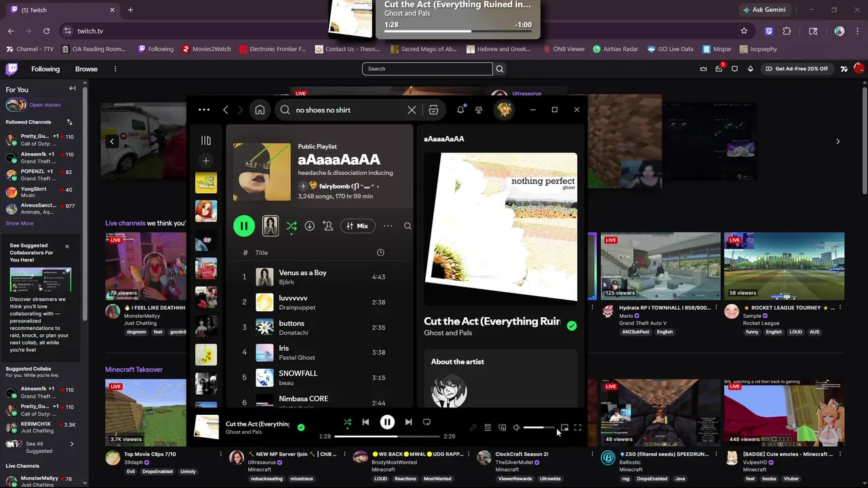Collapse the Twitch For You sidebar
Screen dimensions: 868x488
click(x=73, y=89)
